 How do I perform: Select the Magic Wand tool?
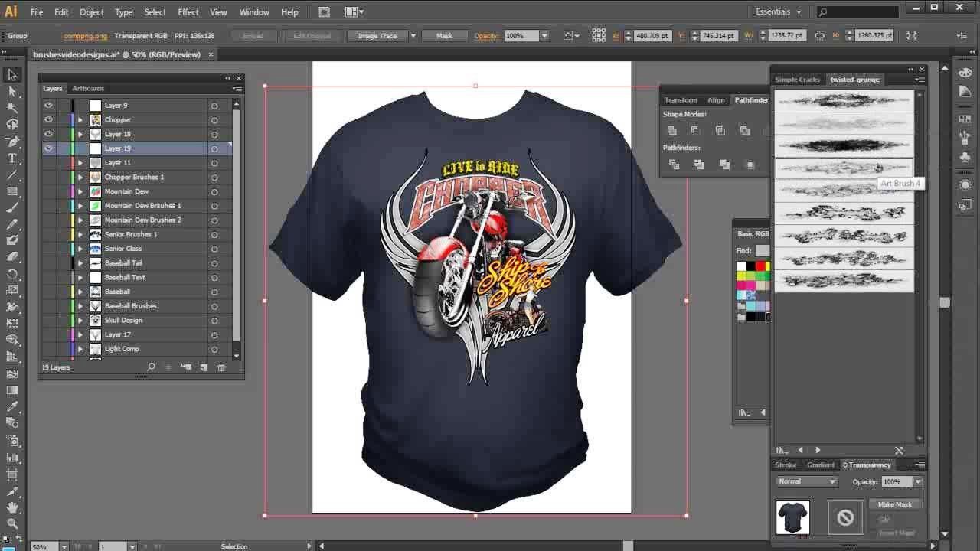[x=12, y=108]
